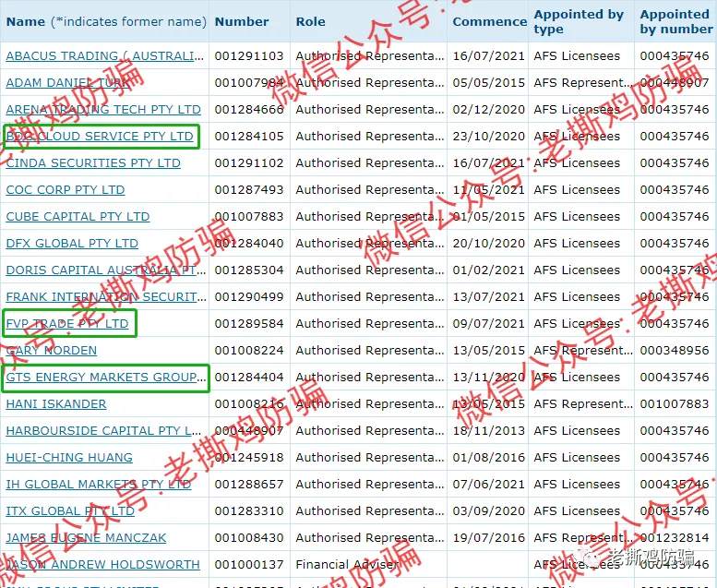Viewport: 717px width, 588px height.
Task: Select appointed by number 000448907
Action: (x=675, y=83)
